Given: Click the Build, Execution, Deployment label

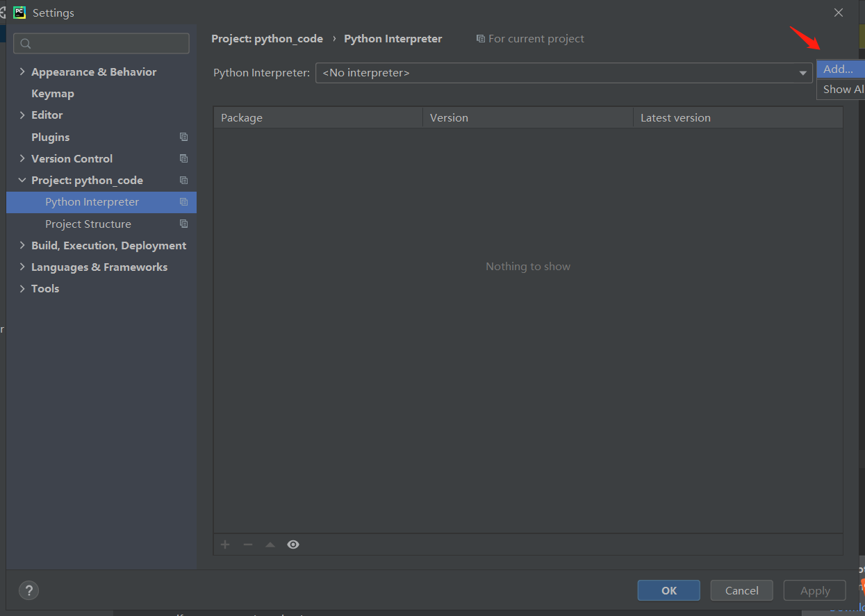Looking at the screenshot, I should (x=108, y=245).
